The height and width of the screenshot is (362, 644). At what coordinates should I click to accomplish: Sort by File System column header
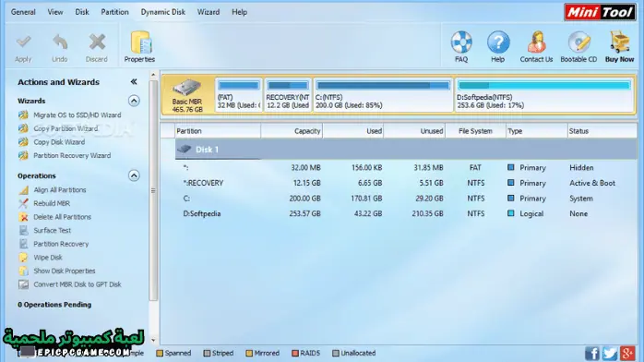point(475,131)
